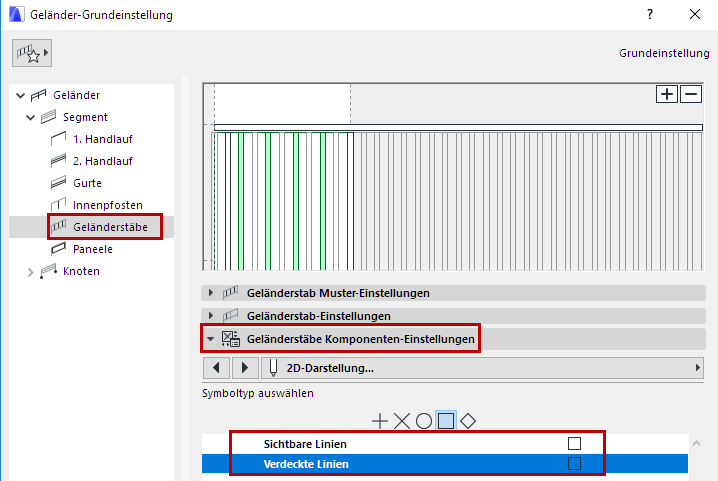Screen dimensions: 718x481
Task: Select Paneele in the tree
Action: point(92,249)
